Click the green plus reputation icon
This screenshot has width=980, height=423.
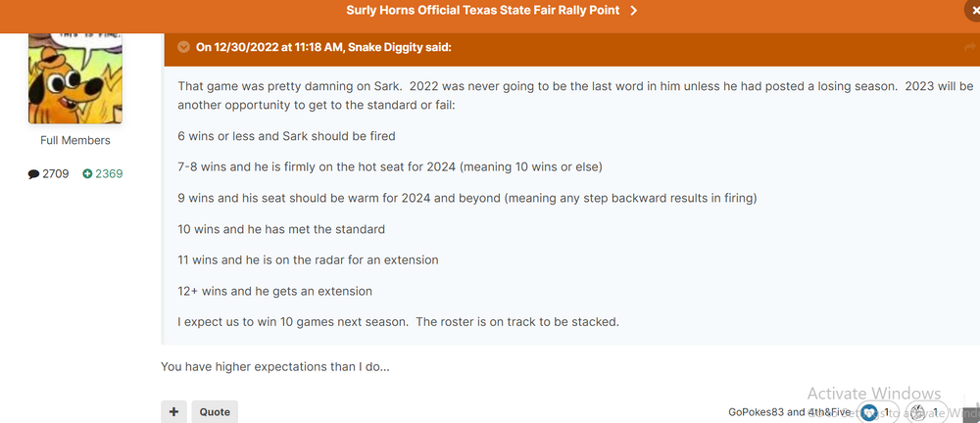tap(87, 174)
